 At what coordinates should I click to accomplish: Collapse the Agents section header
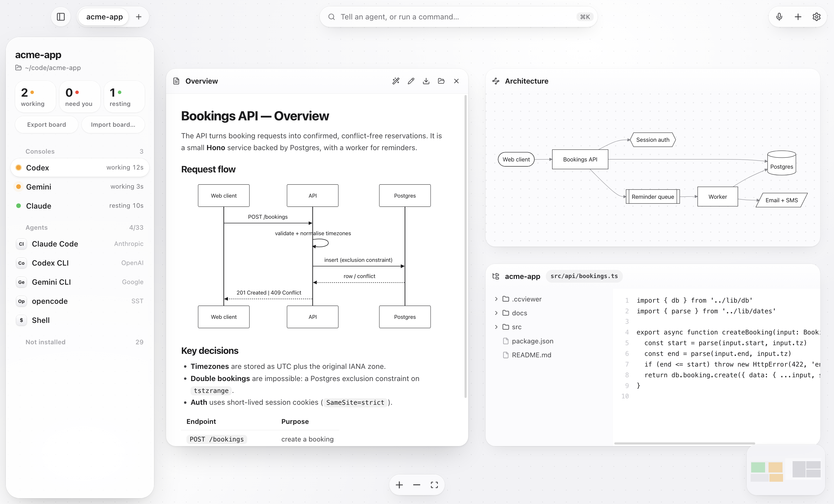pos(80,227)
